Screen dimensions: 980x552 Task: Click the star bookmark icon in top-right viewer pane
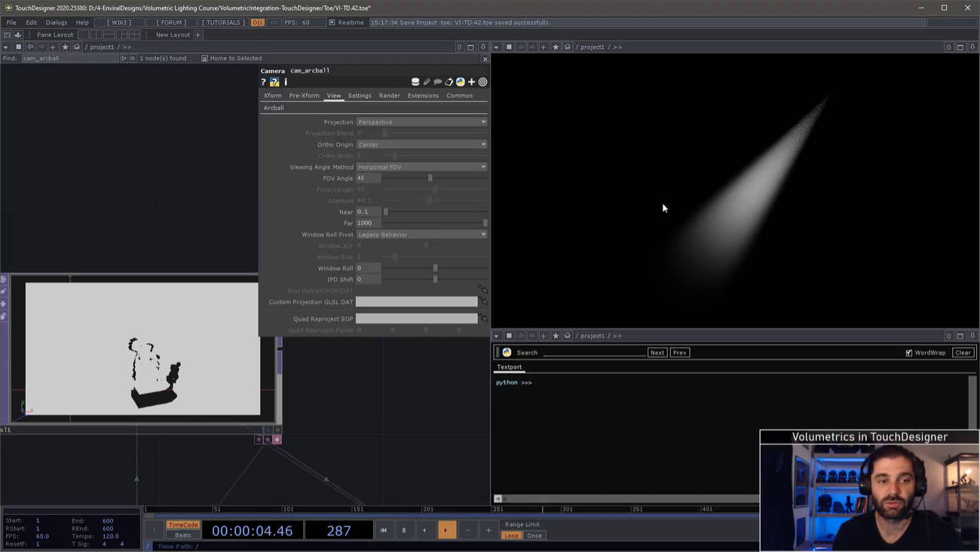pyautogui.click(x=556, y=47)
